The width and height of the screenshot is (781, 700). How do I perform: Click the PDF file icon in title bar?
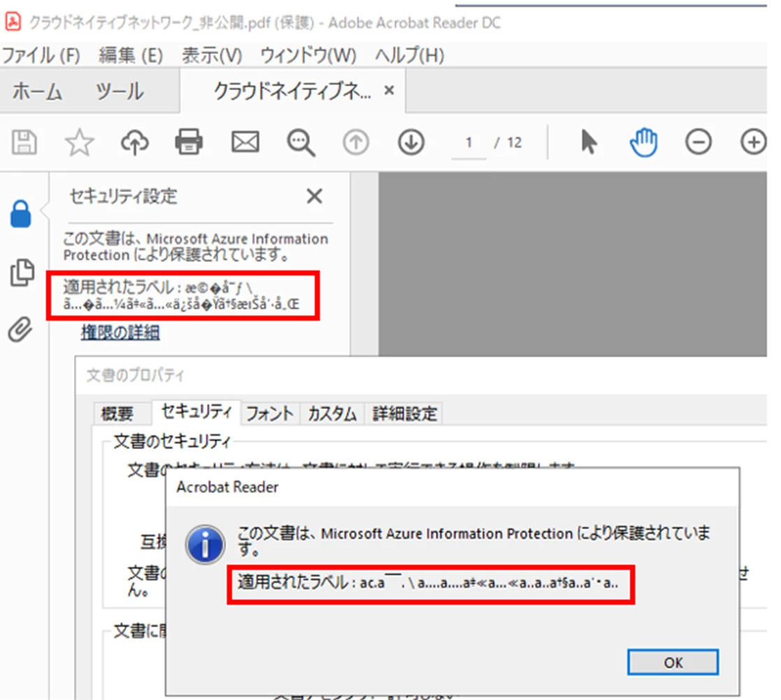pyautogui.click(x=13, y=22)
